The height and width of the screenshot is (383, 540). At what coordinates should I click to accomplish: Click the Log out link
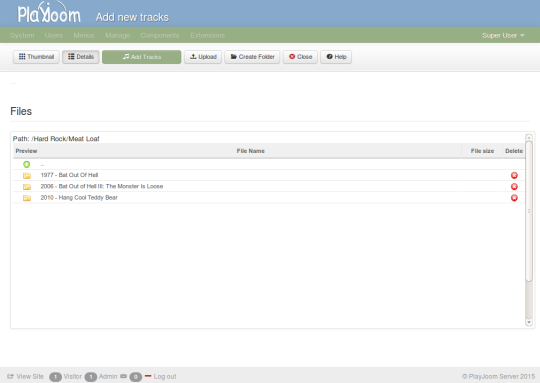[161, 376]
